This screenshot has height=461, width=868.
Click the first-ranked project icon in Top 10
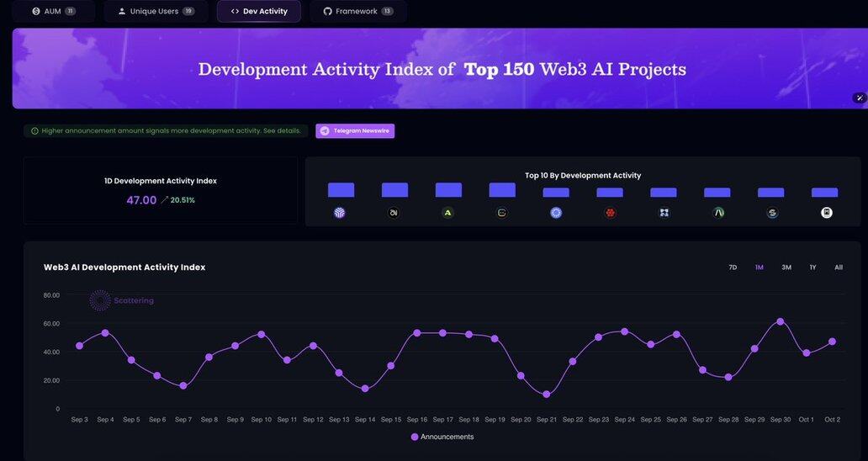[340, 213]
